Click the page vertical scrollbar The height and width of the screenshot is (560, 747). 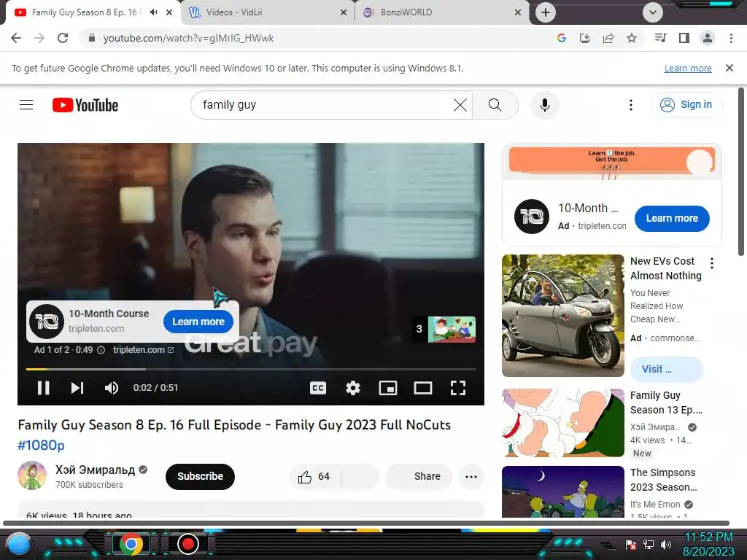coord(742,171)
